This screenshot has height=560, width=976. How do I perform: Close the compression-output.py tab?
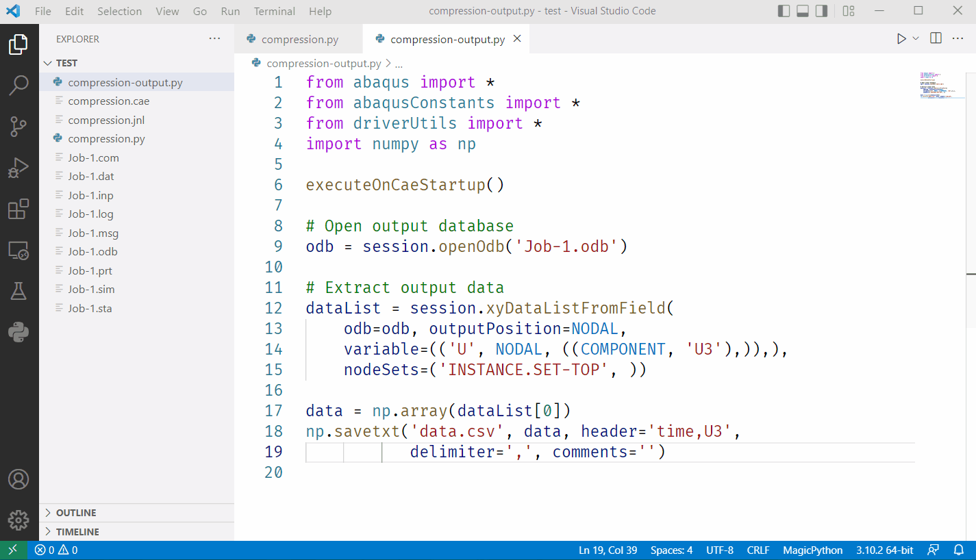[x=517, y=39]
